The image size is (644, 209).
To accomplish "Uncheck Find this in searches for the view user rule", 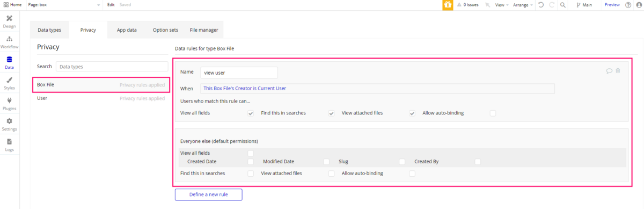I will (x=331, y=113).
